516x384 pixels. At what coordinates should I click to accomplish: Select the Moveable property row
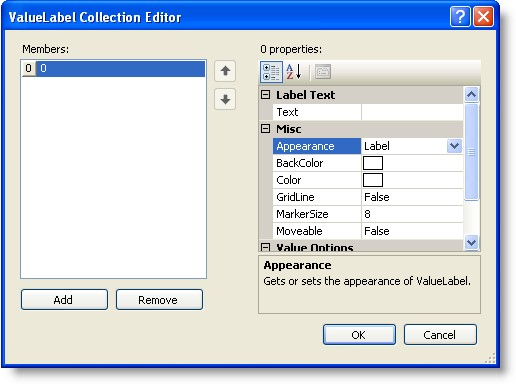click(368, 231)
